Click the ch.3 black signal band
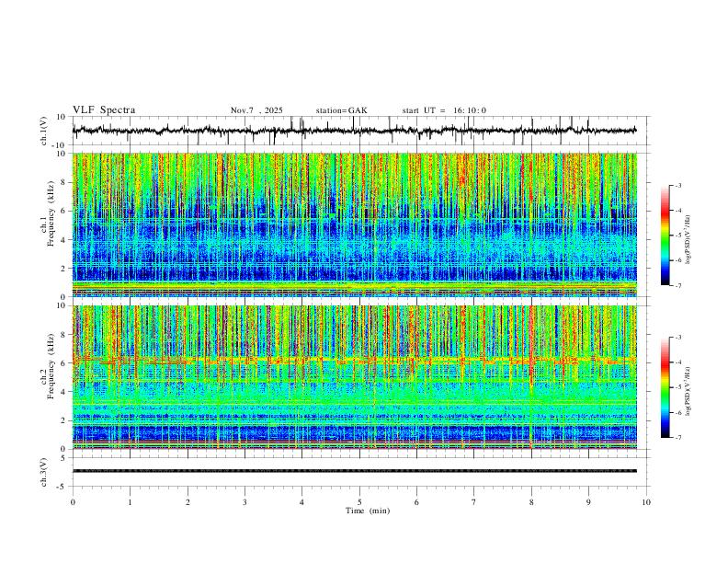Viewport: 728px width, 563px height. [354, 471]
